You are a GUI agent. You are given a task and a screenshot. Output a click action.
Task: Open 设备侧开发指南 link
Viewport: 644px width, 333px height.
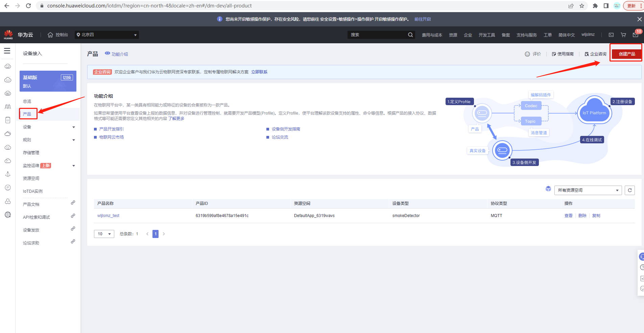(286, 129)
